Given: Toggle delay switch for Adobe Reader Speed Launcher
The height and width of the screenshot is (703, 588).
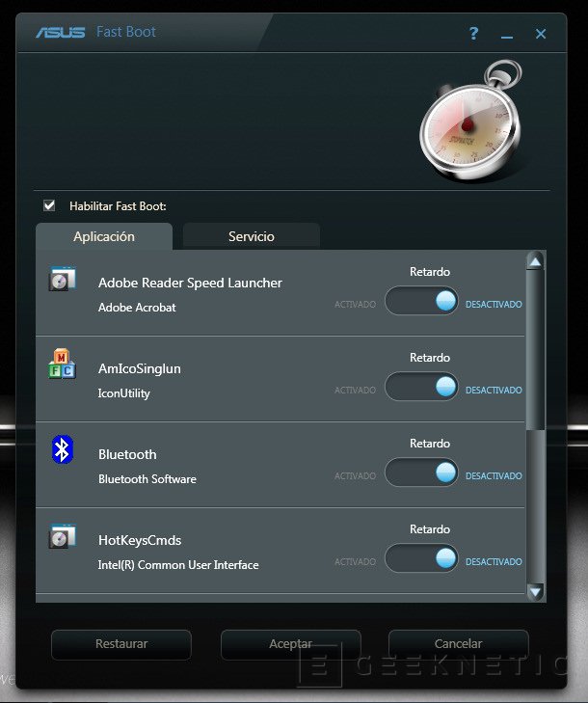Looking at the screenshot, I should [421, 300].
